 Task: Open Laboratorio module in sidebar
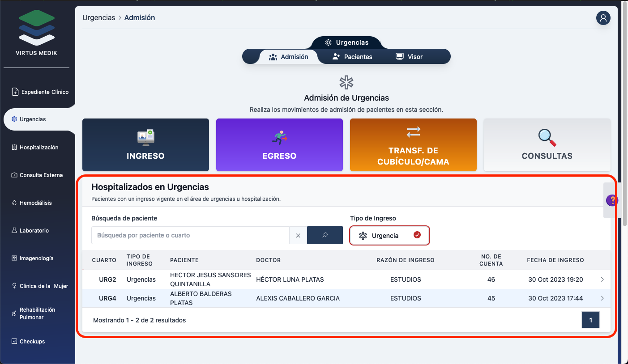(x=34, y=230)
